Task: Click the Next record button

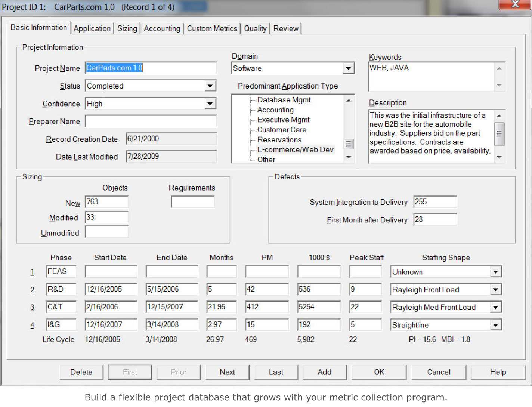Action: 227,372
